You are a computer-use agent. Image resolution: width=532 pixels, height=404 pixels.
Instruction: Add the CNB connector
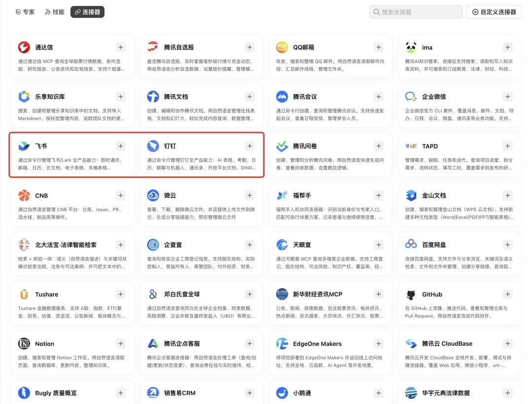pos(121,196)
